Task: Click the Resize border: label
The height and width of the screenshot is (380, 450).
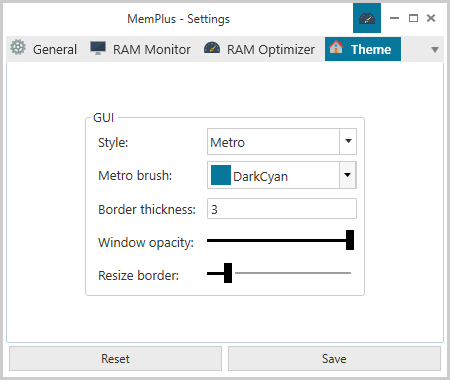Action: pos(138,276)
